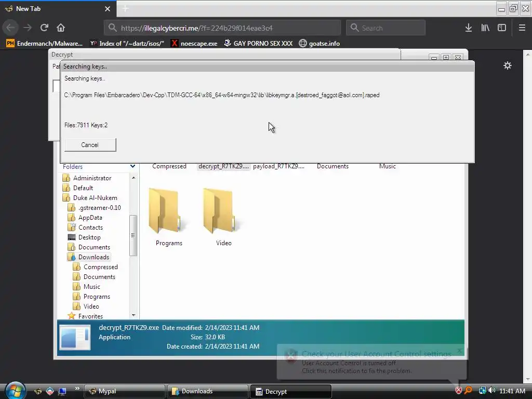Image resolution: width=532 pixels, height=399 pixels.
Task: Open the browser hamburger menu
Action: pos(522,28)
